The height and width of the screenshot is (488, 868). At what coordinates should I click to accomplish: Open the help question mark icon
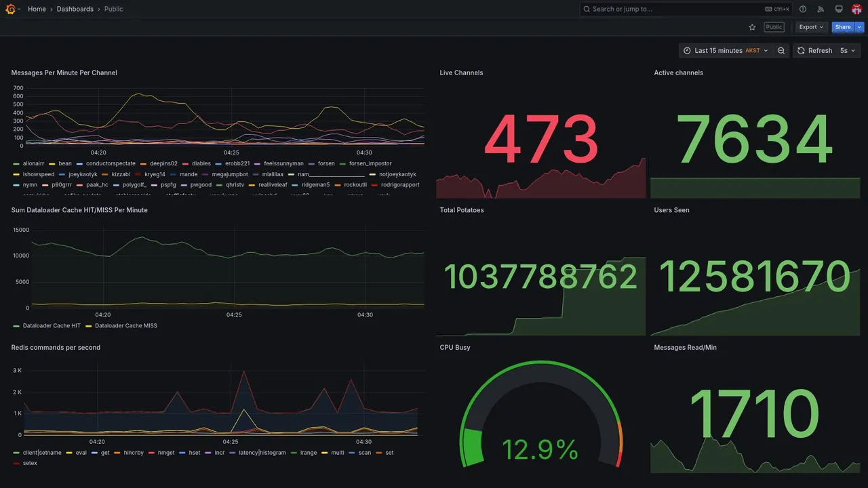click(803, 9)
